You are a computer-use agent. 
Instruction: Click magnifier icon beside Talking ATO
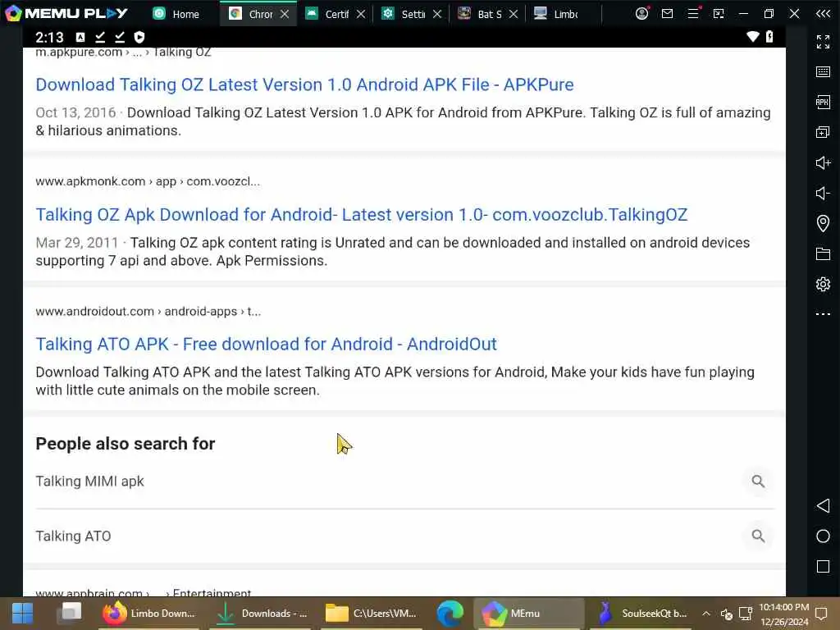[x=757, y=536]
